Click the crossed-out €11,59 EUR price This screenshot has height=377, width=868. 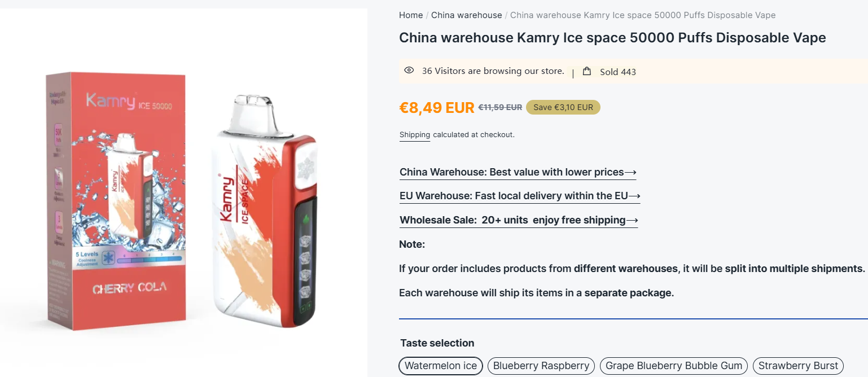pyautogui.click(x=500, y=107)
